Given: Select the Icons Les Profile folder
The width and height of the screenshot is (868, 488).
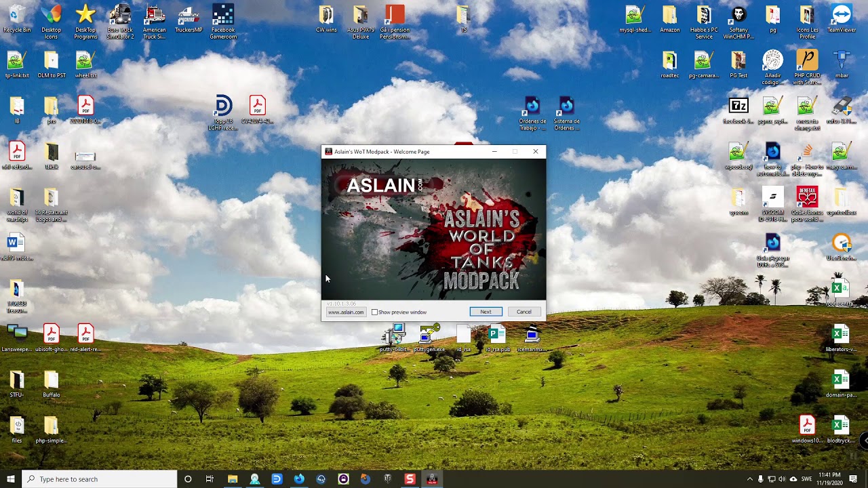Looking at the screenshot, I should click(807, 22).
